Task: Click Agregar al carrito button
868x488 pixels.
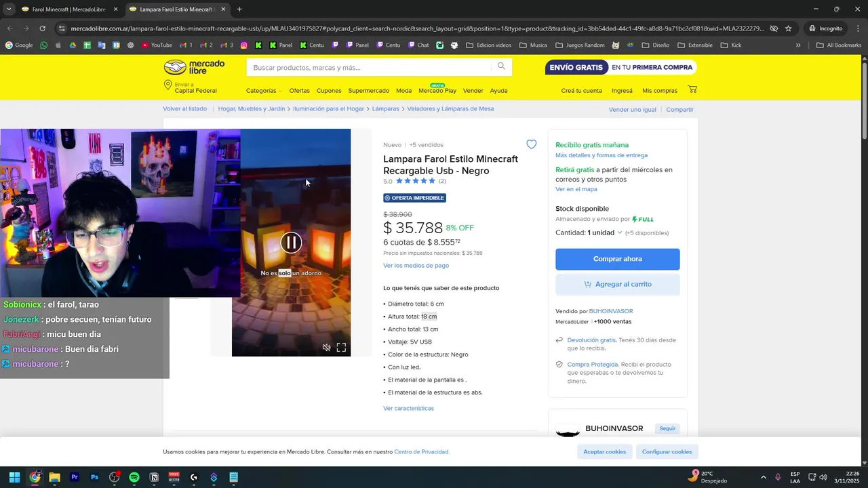Action: (x=617, y=284)
